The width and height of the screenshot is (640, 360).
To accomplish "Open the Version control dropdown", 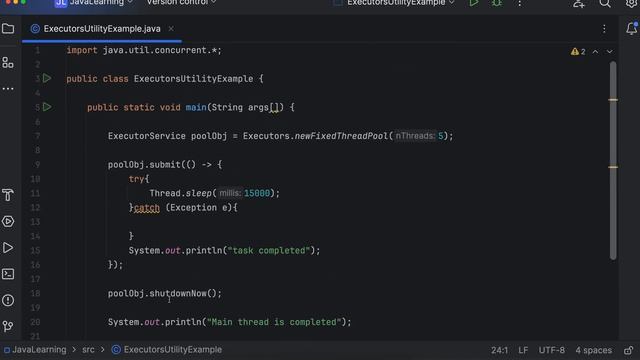I will point(181,3).
